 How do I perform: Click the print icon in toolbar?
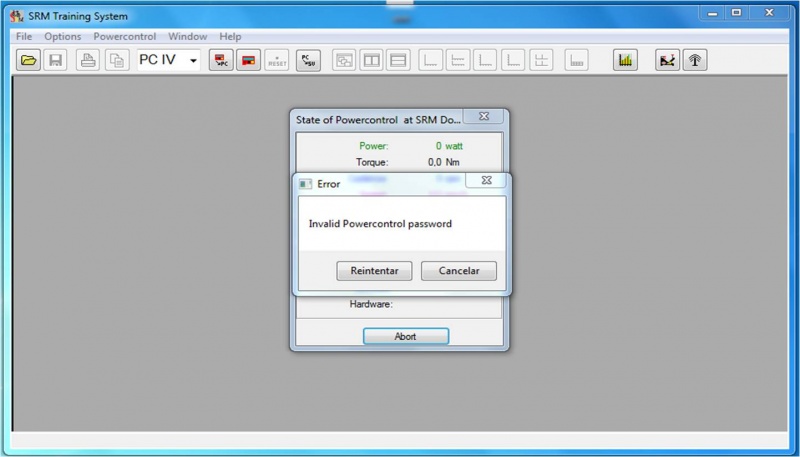(x=89, y=61)
